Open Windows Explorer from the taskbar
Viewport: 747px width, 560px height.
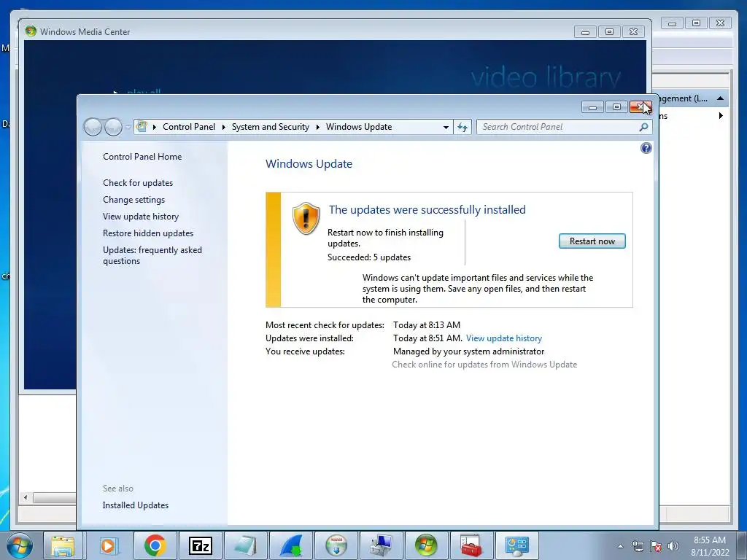pyautogui.click(x=63, y=545)
